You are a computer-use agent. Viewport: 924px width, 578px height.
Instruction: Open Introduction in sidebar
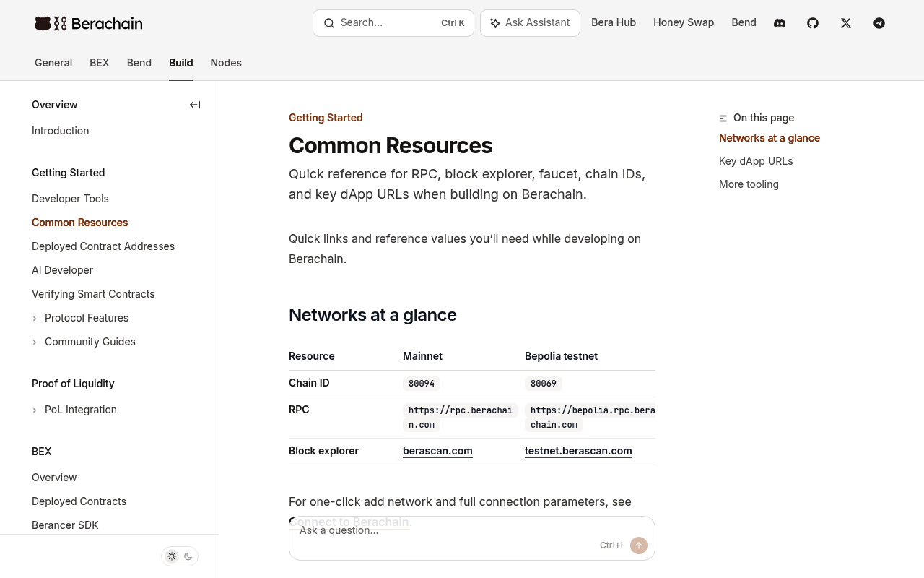pyautogui.click(x=61, y=131)
